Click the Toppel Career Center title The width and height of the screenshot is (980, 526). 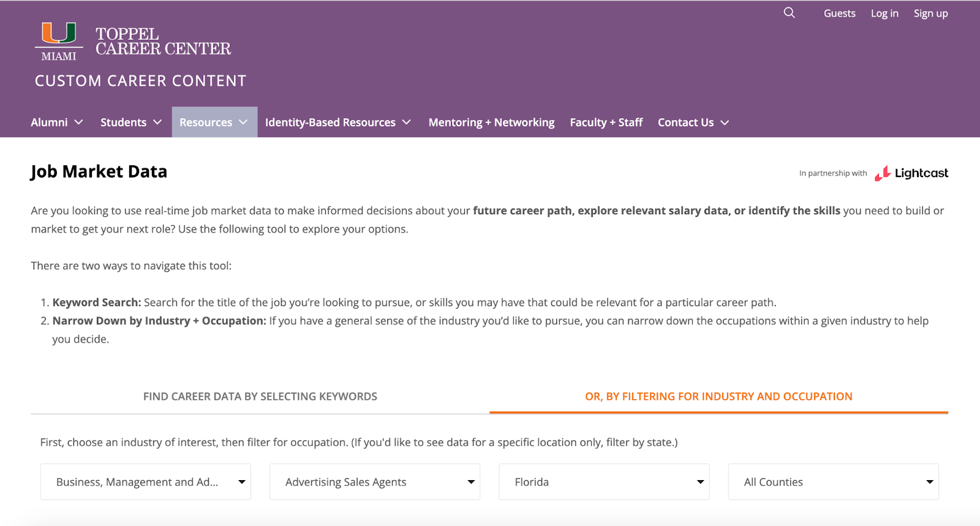[163, 42]
